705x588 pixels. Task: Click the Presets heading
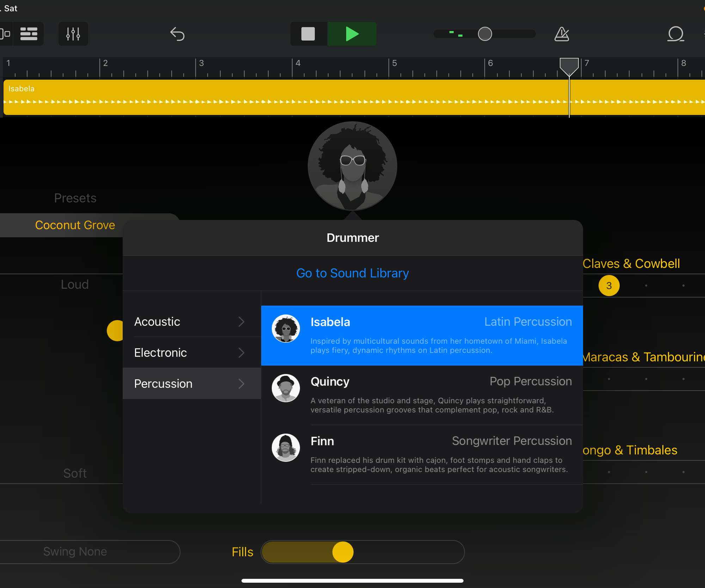(75, 198)
